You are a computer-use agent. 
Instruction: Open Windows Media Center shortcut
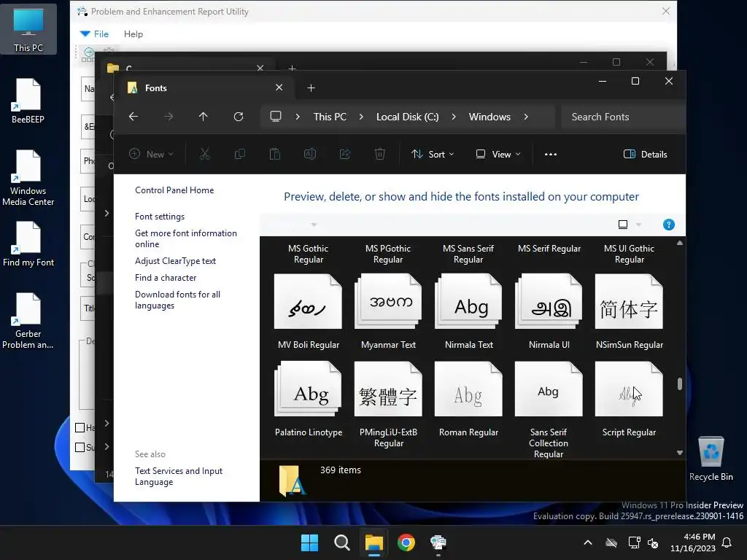click(x=28, y=178)
